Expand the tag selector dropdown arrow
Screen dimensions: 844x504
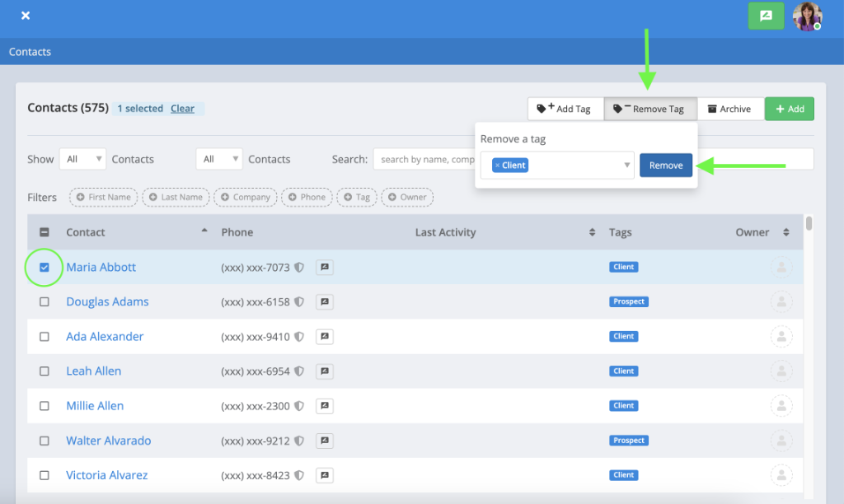coord(626,166)
